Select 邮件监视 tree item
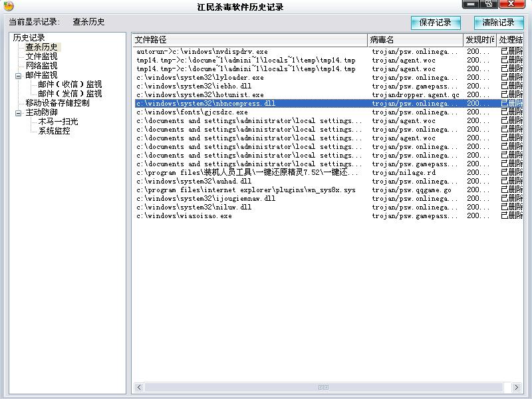The image size is (532, 399). (42, 75)
